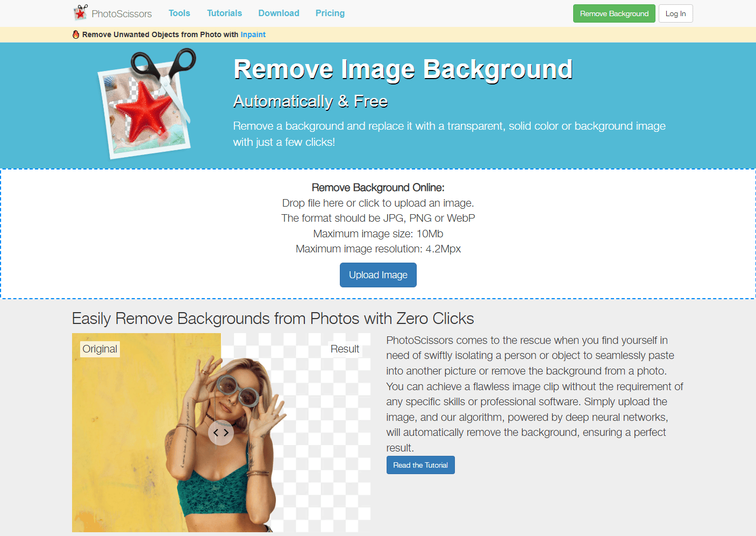756x536 pixels.
Task: Click the Upload Image button
Action: point(378,275)
